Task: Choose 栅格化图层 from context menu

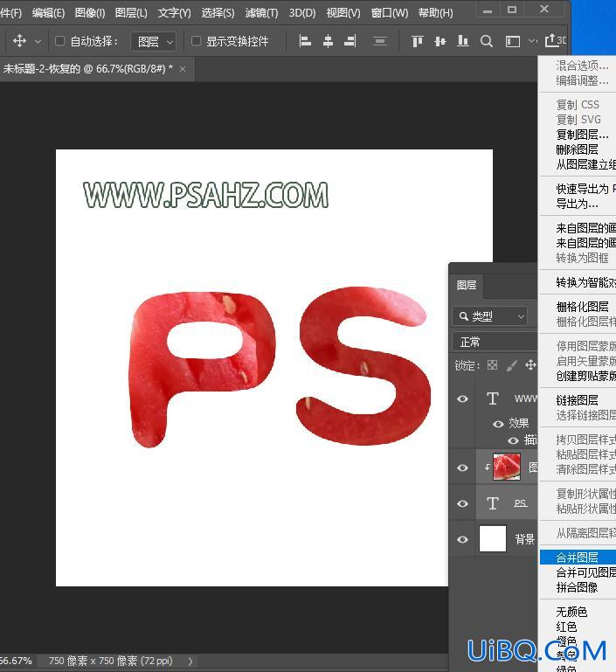Action: click(x=578, y=307)
